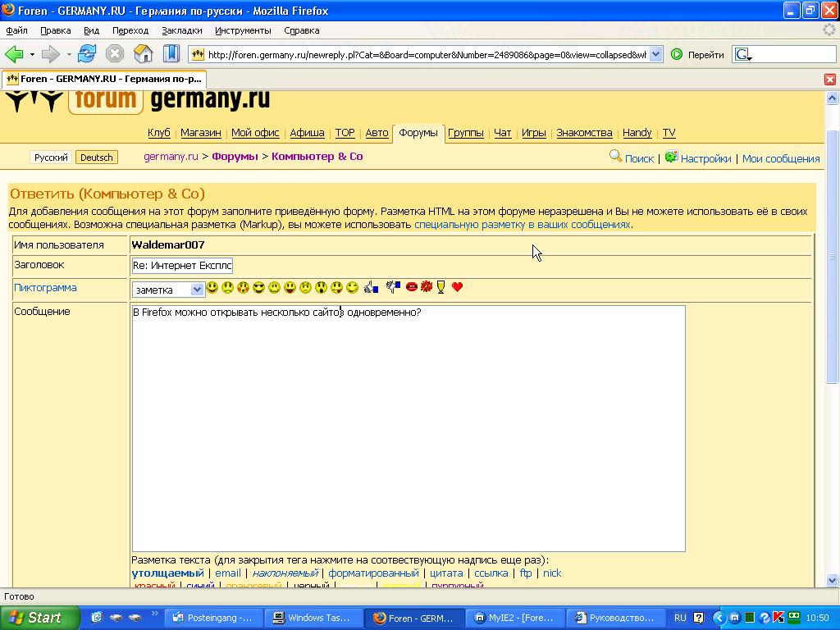Open the Клуб section link
Viewport: 840px width, 630px height.
tap(158, 133)
